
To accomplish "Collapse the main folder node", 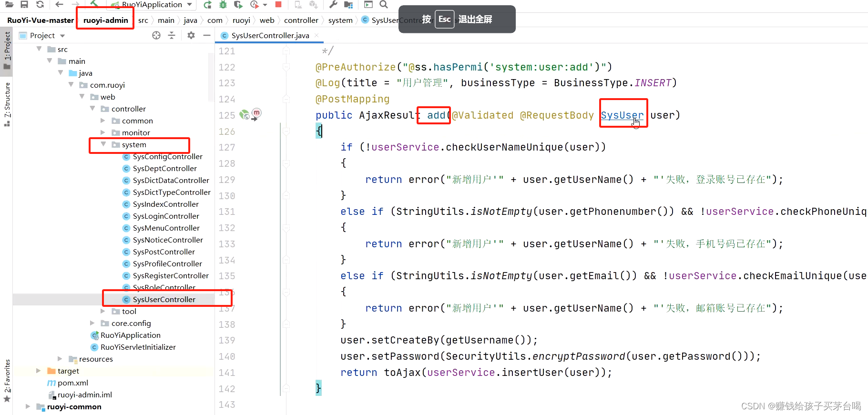I will [x=50, y=61].
